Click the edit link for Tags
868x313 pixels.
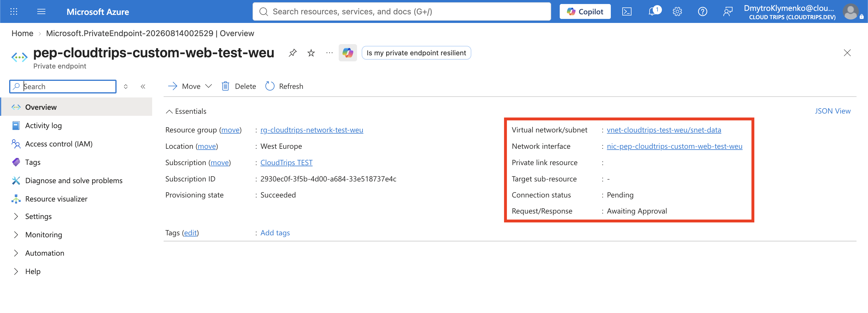190,233
